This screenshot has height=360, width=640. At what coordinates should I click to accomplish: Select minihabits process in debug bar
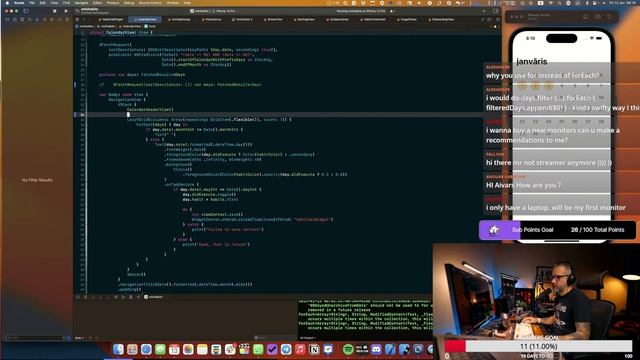click(153, 297)
